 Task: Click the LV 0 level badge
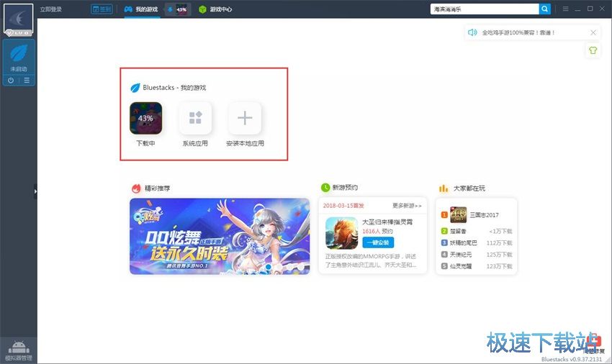tap(18, 33)
